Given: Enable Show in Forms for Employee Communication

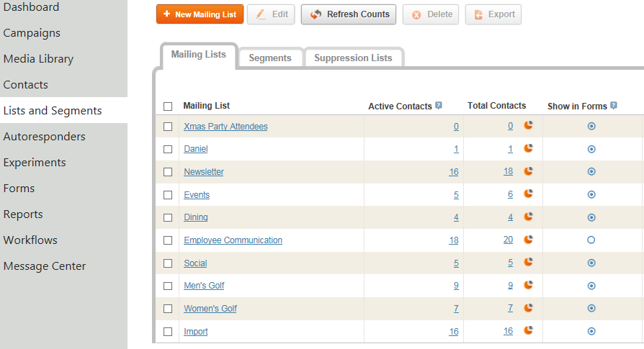Looking at the screenshot, I should 591,240.
